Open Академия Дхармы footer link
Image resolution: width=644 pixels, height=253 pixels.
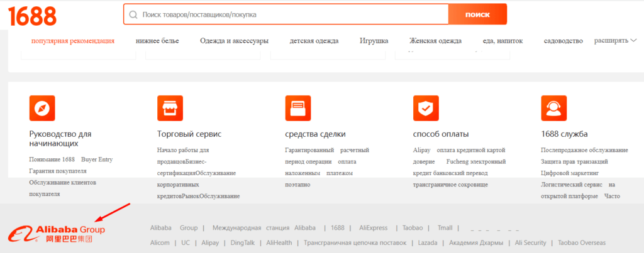pos(477,243)
